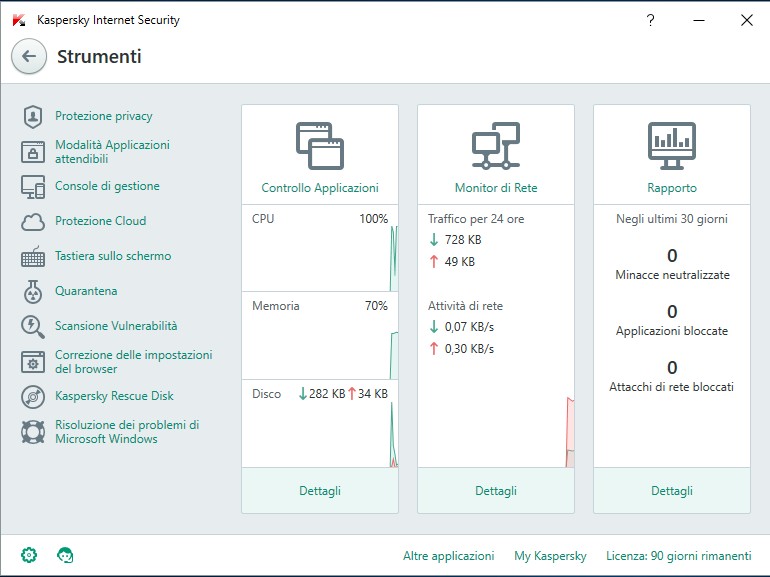Click the Tastiera sullo schermo keyboard icon

pos(33,256)
